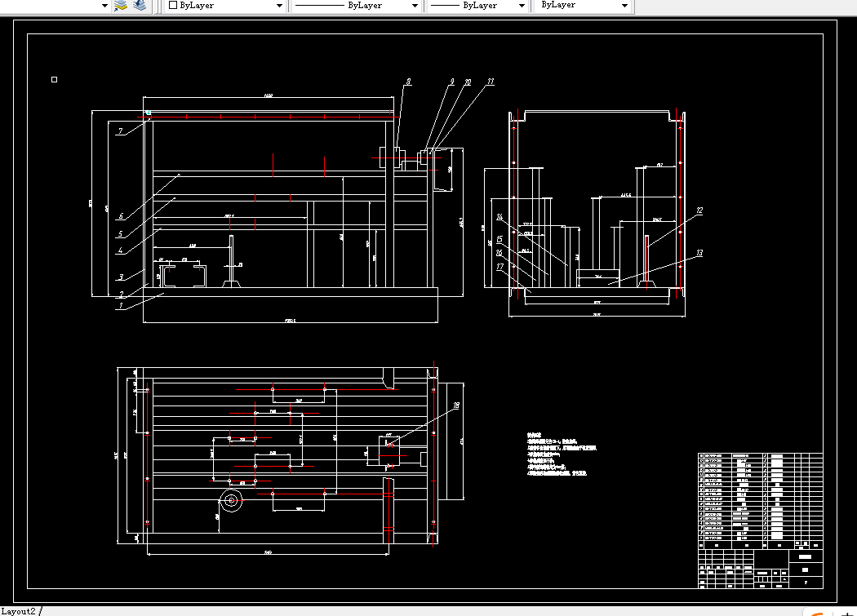Select the small square marker near the drawing's top-left
This screenshot has height=616, width=857.
(54, 80)
